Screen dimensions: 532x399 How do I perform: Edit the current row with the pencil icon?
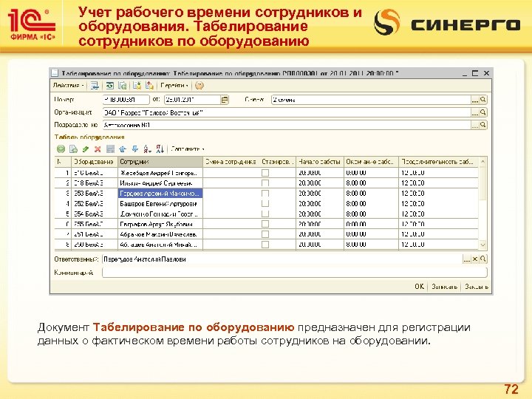pyautogui.click(x=86, y=149)
